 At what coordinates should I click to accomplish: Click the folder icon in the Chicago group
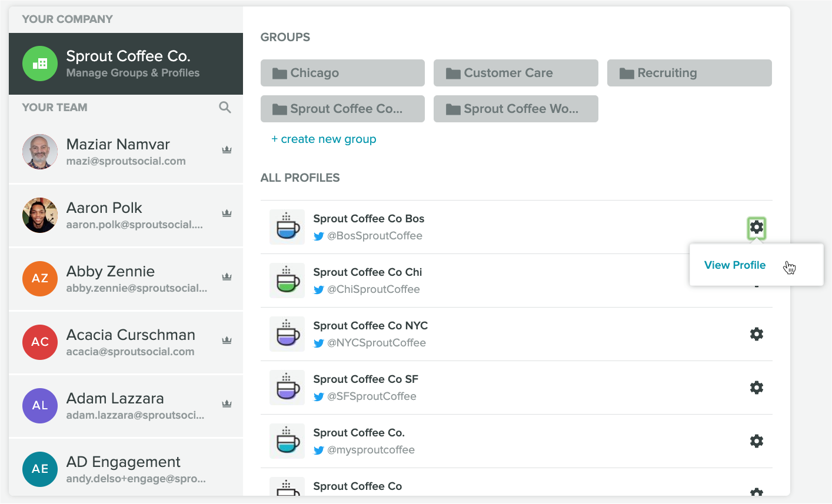coord(279,74)
